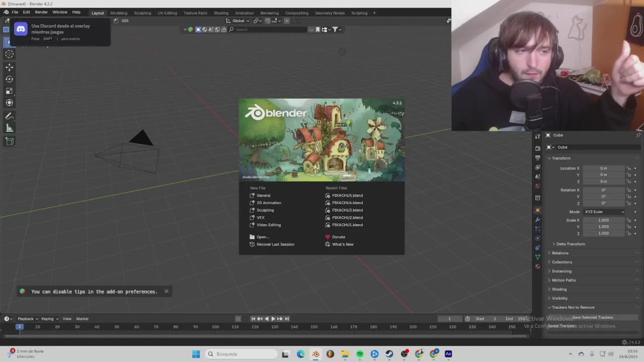Expand the Motion Paths panel

tap(563, 280)
